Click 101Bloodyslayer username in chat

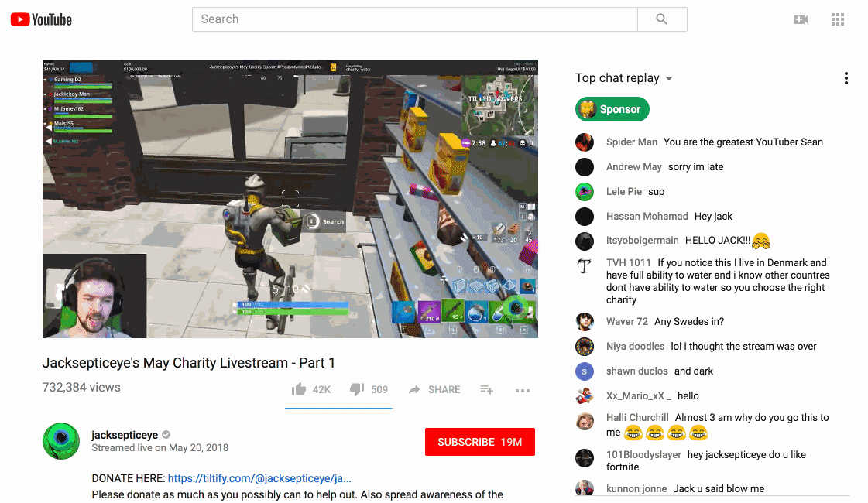pyautogui.click(x=643, y=455)
